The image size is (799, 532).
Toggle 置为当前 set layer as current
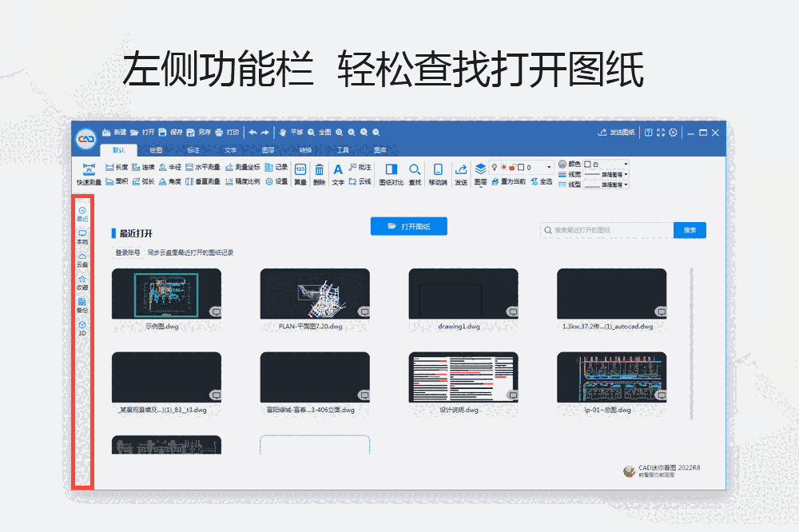(x=511, y=182)
